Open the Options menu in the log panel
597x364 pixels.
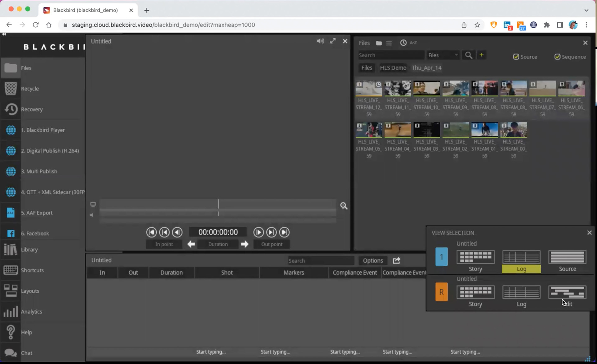point(373,260)
